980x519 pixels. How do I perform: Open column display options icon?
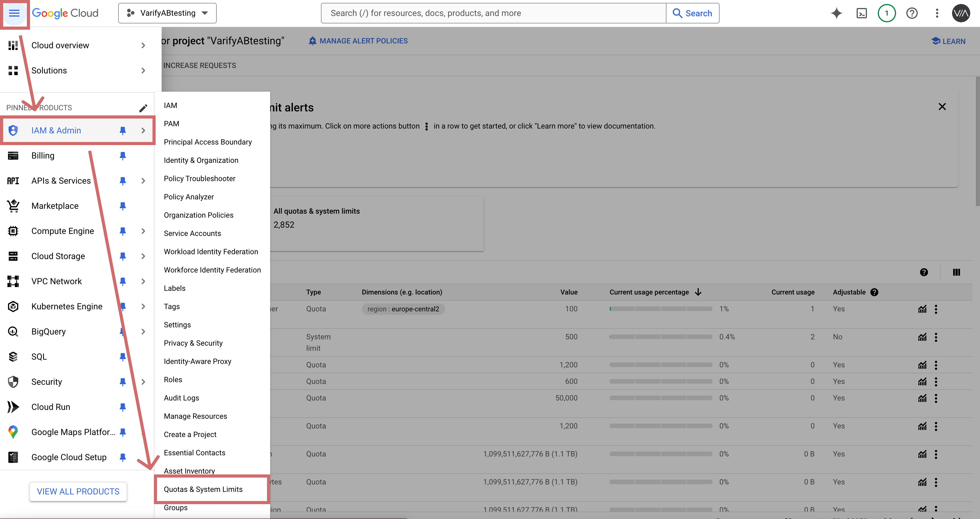(956, 272)
